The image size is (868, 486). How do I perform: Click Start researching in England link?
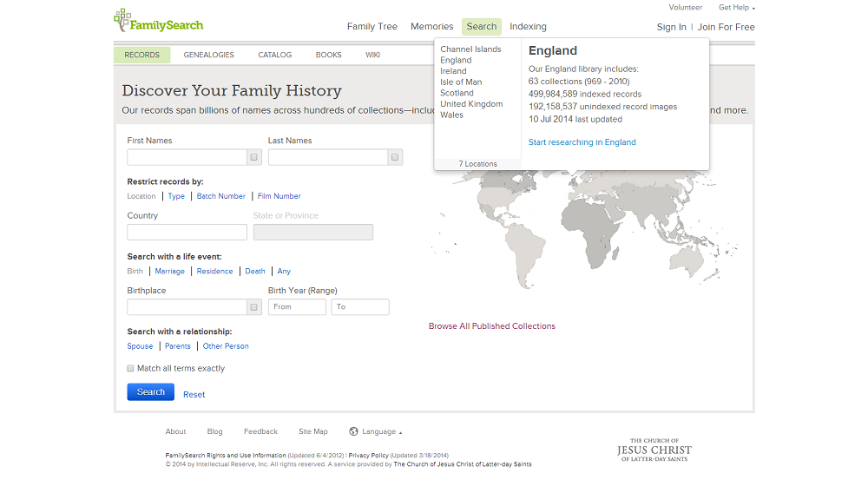click(x=582, y=142)
